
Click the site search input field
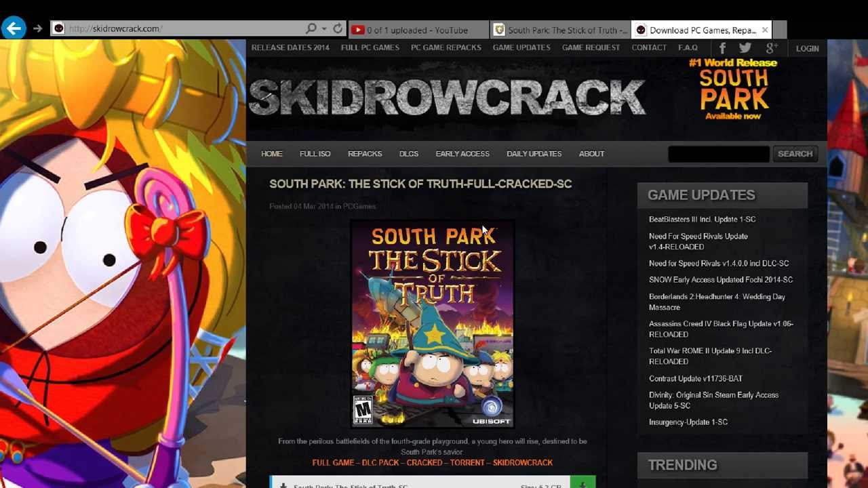718,154
